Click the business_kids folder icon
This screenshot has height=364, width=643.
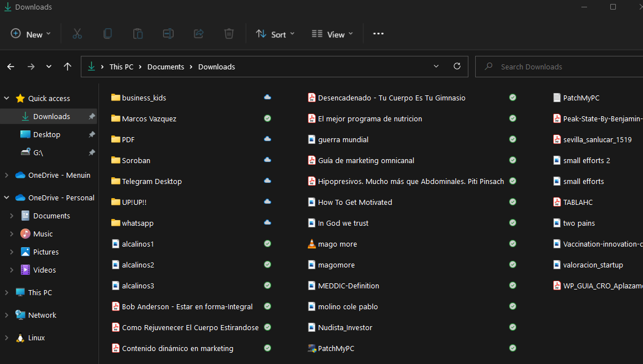pyautogui.click(x=116, y=98)
